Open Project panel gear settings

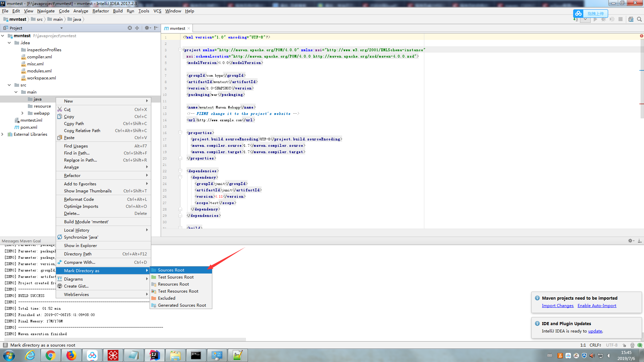(x=147, y=28)
